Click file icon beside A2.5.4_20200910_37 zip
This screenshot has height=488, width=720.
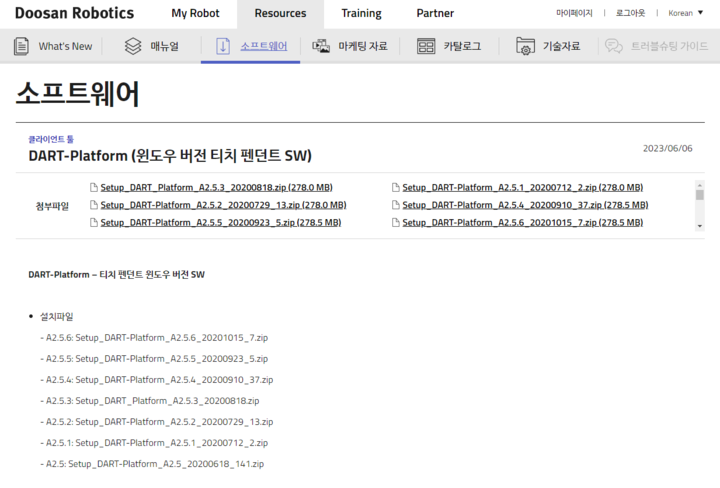[x=395, y=205]
